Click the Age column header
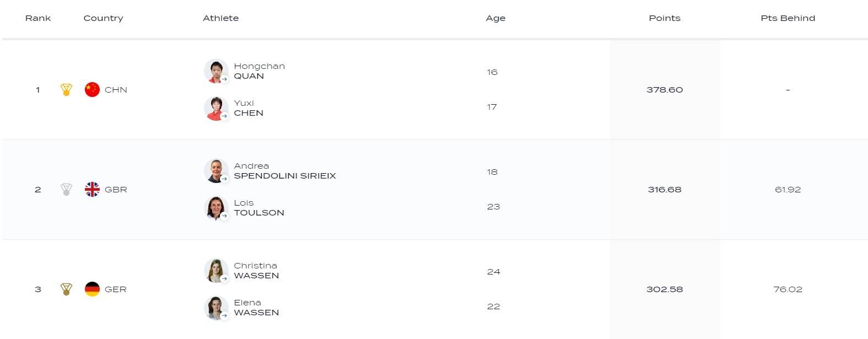Viewport: 868px width, 339px height. [495, 18]
